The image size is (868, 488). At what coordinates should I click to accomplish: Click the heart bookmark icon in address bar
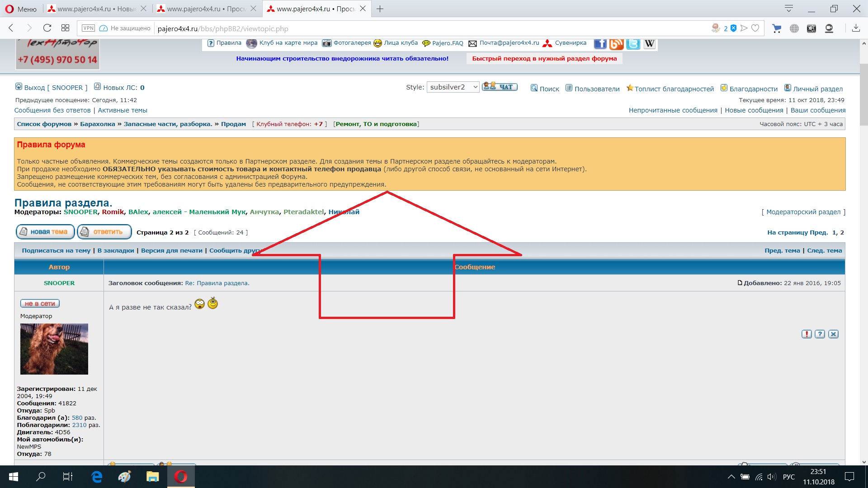coord(755,28)
